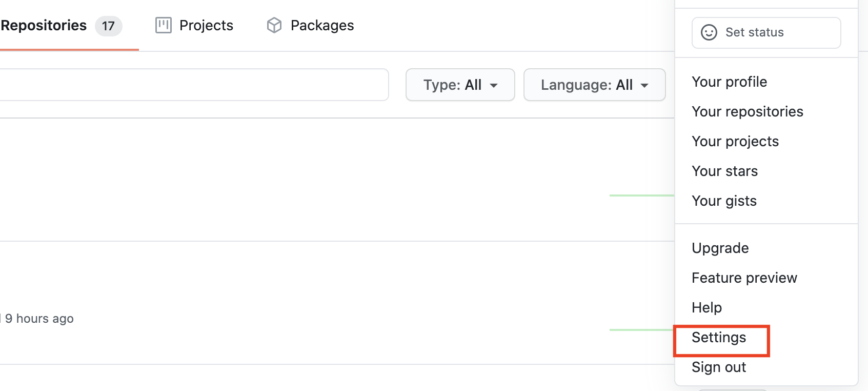
Task: Open Settings from the user menu
Action: coord(719,337)
